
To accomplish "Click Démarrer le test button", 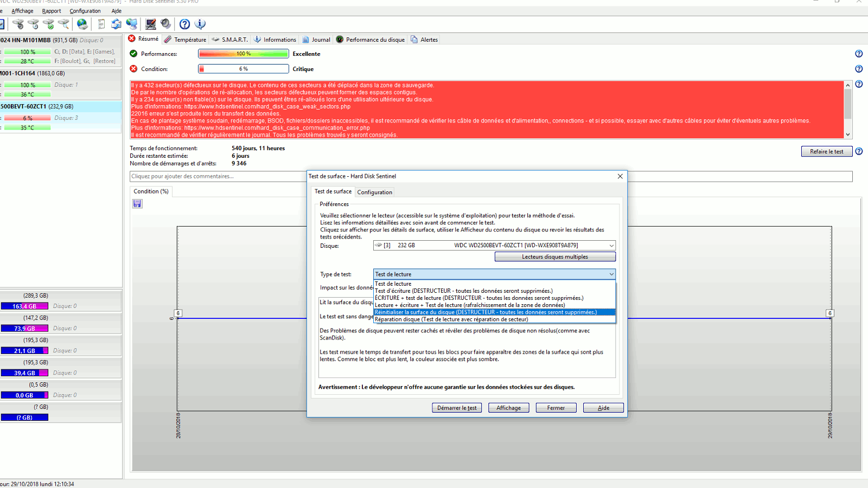I will tap(457, 408).
